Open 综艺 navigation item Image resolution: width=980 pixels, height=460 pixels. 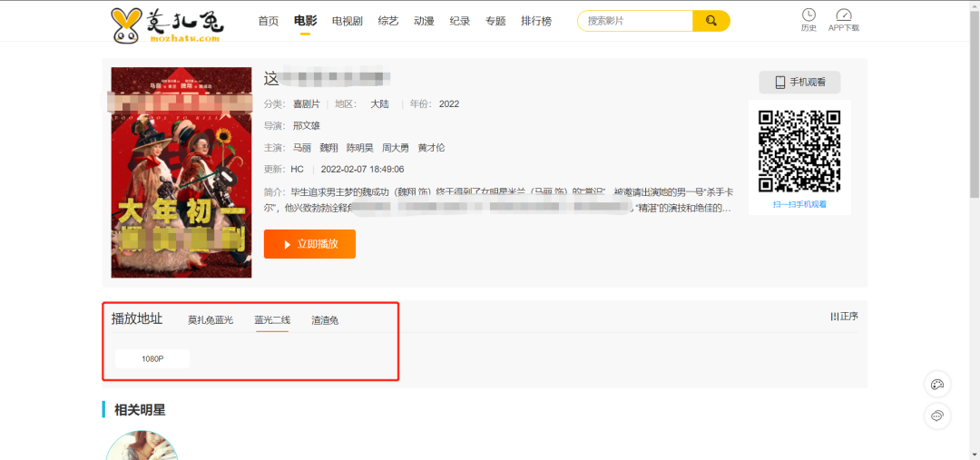[x=388, y=21]
